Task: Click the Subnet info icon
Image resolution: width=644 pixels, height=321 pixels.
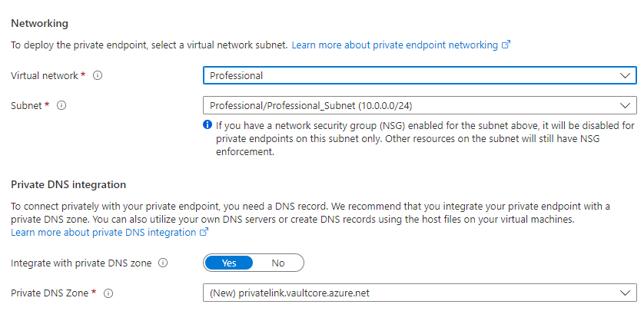Action: coord(61,105)
